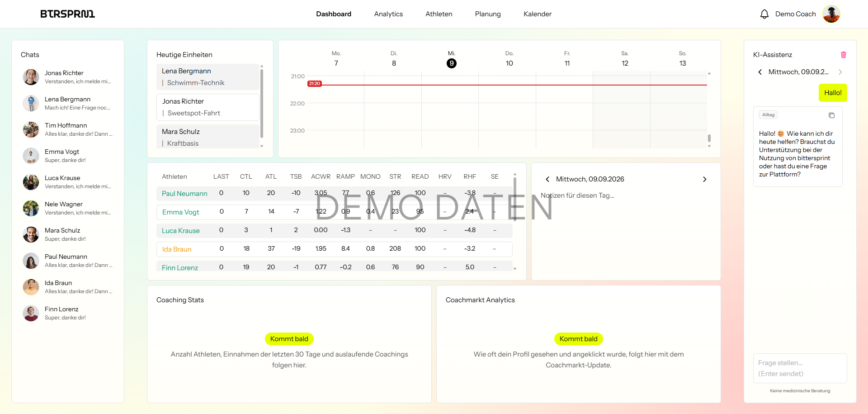Open athlete Ida Braun link
Viewport: 868px width, 414px height.
(177, 249)
